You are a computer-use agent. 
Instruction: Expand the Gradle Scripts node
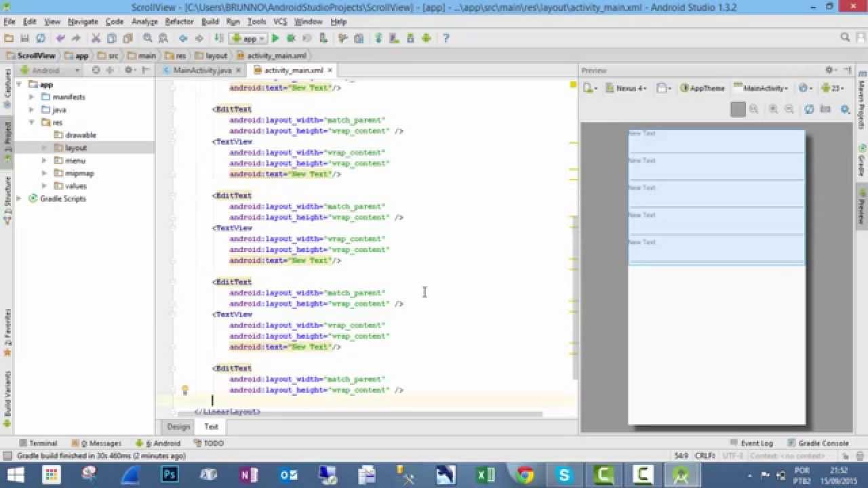[x=19, y=199]
